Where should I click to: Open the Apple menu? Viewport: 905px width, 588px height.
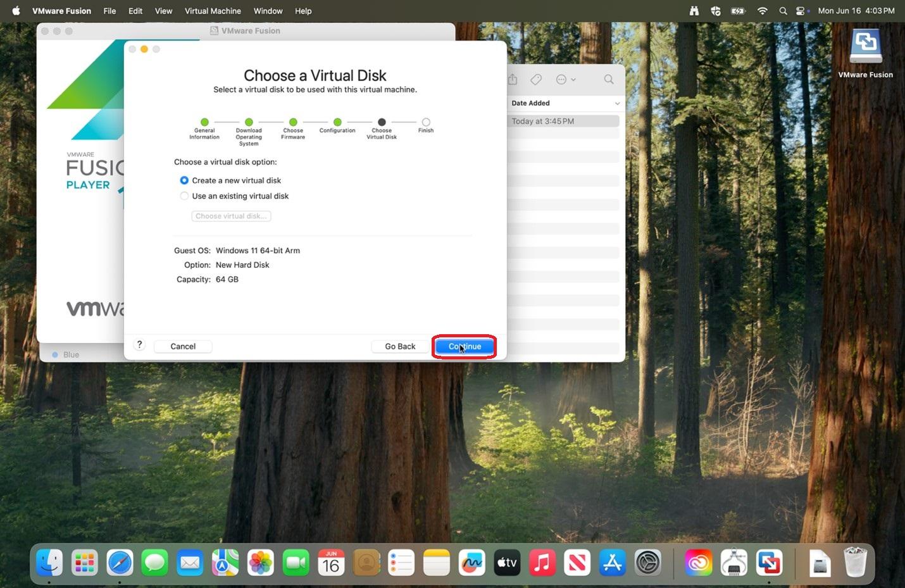tap(16, 11)
